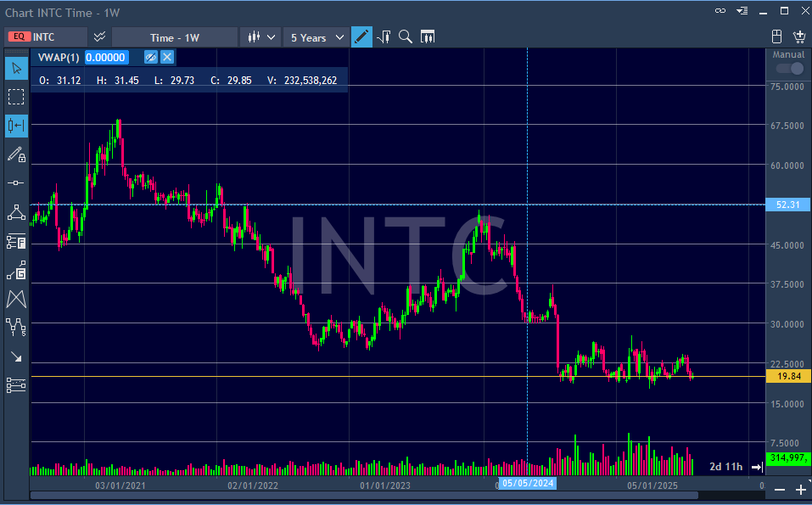This screenshot has width=812, height=505.
Task: Click the 67.5000 price axis label
Action: (787, 126)
